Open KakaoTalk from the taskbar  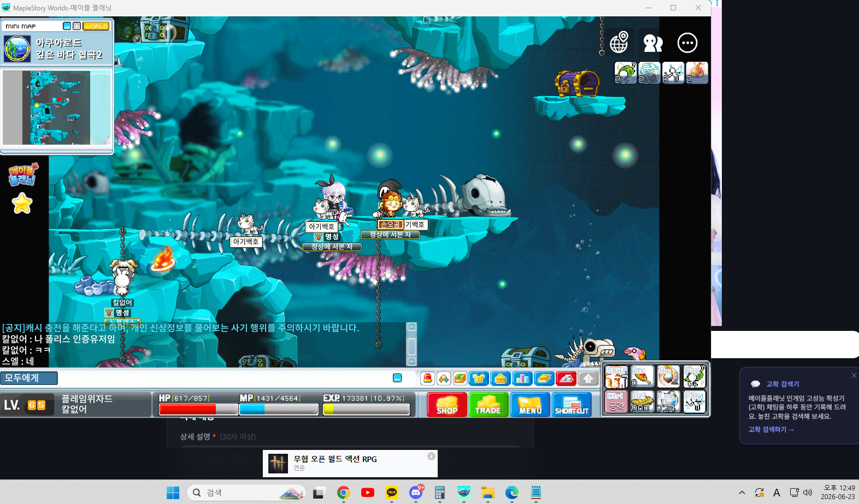392,493
